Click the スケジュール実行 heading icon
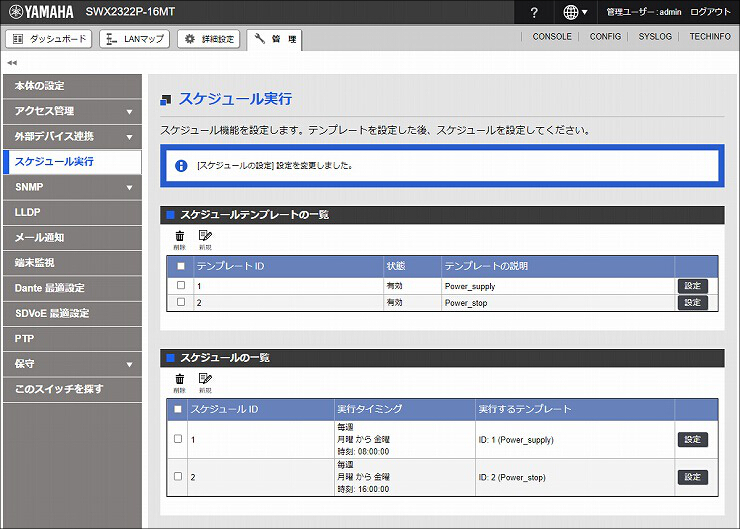740x529 pixels. click(x=166, y=100)
